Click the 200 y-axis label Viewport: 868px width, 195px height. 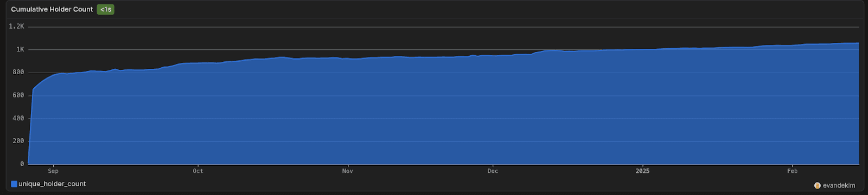click(18, 141)
